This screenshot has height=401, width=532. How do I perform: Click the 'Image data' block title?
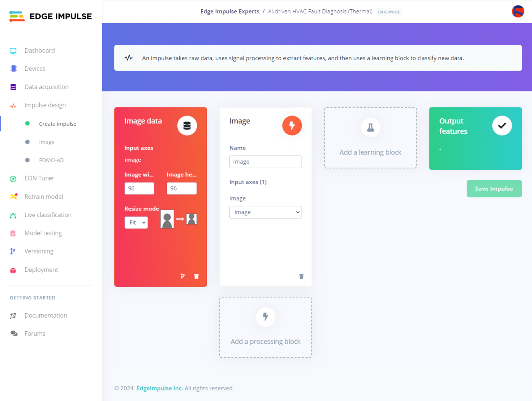coord(143,121)
